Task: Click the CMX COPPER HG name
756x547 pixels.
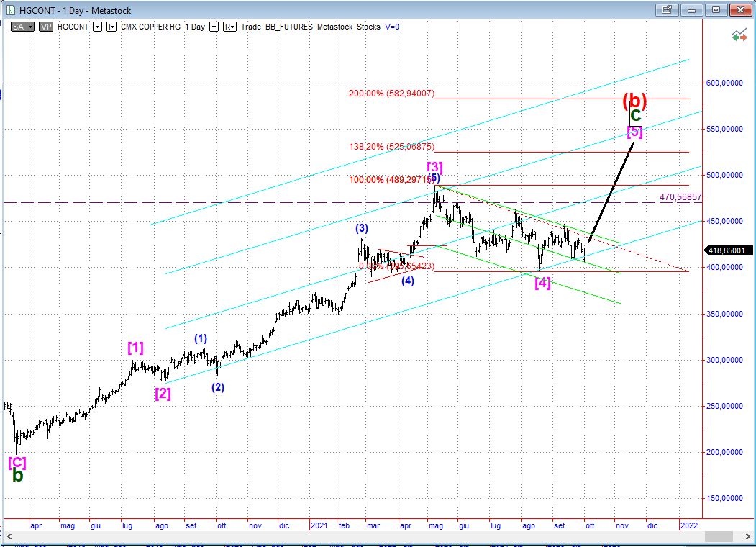Action: (x=150, y=27)
